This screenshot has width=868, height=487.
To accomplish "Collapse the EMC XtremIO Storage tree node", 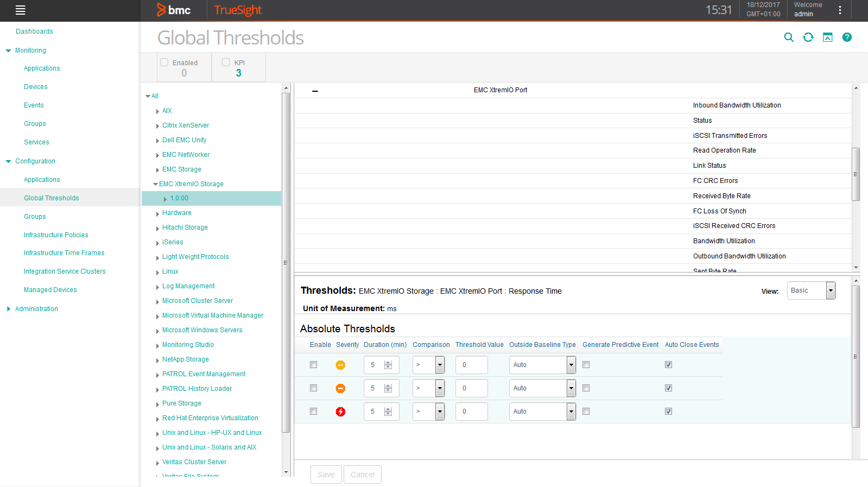I will pos(156,184).
